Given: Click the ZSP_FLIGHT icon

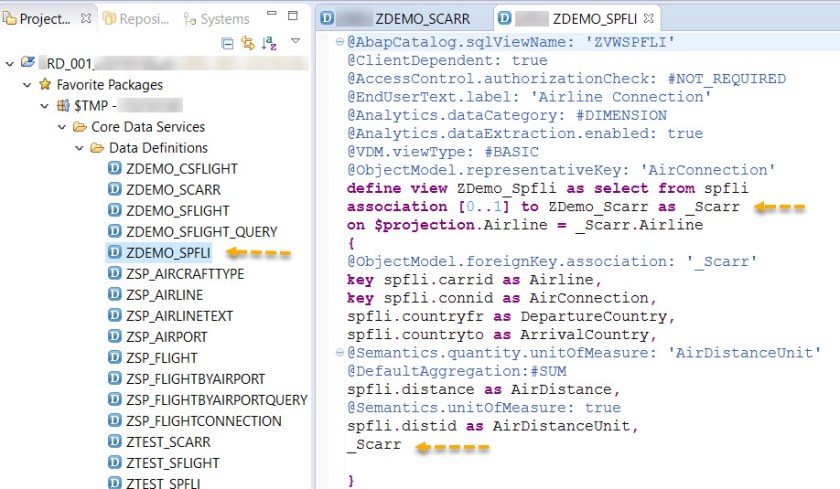Looking at the screenshot, I should tap(115, 357).
